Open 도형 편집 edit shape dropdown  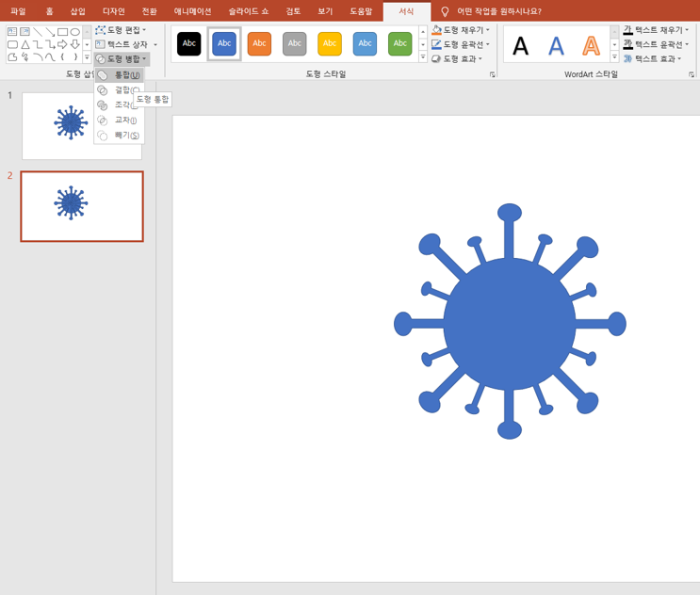coord(121,30)
